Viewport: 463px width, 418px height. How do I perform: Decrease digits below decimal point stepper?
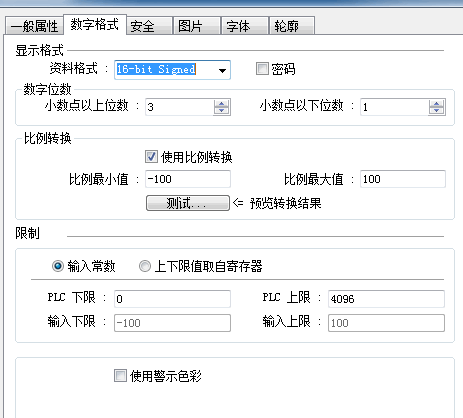[437, 111]
